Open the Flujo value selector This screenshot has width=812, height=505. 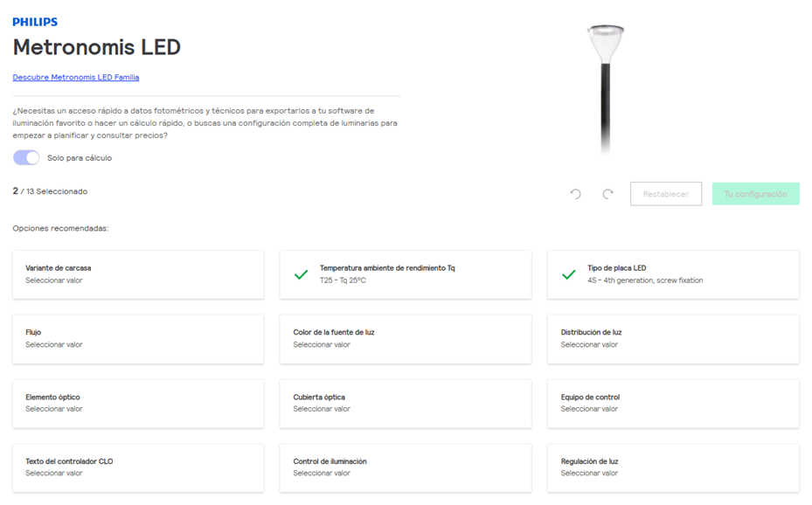click(138, 339)
